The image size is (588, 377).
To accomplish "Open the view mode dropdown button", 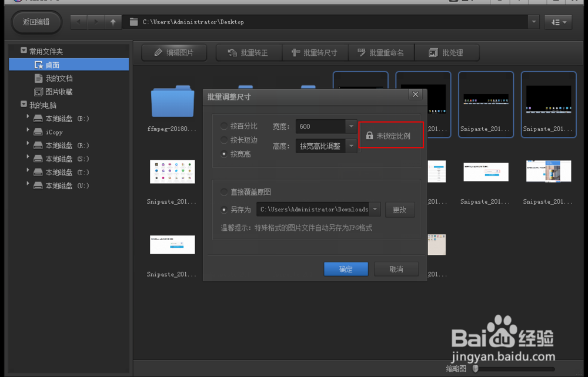I will point(558,22).
